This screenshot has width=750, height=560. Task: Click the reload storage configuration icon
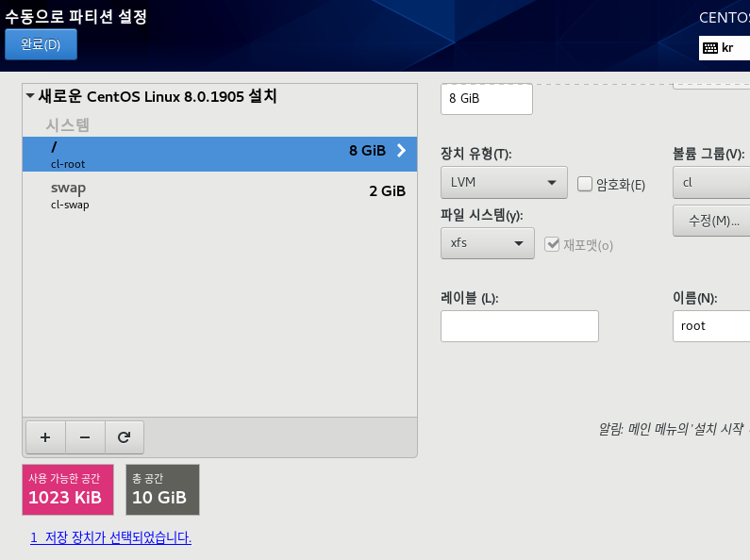[124, 437]
